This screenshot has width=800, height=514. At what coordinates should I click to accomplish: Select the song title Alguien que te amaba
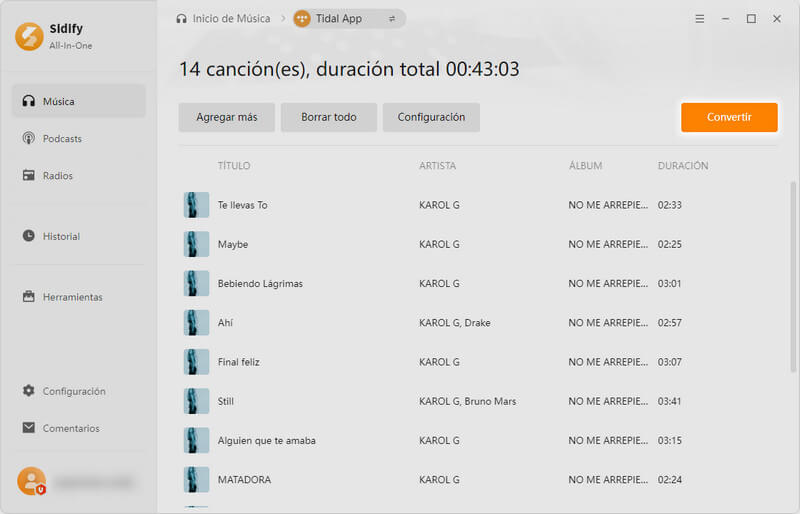pyautogui.click(x=266, y=440)
